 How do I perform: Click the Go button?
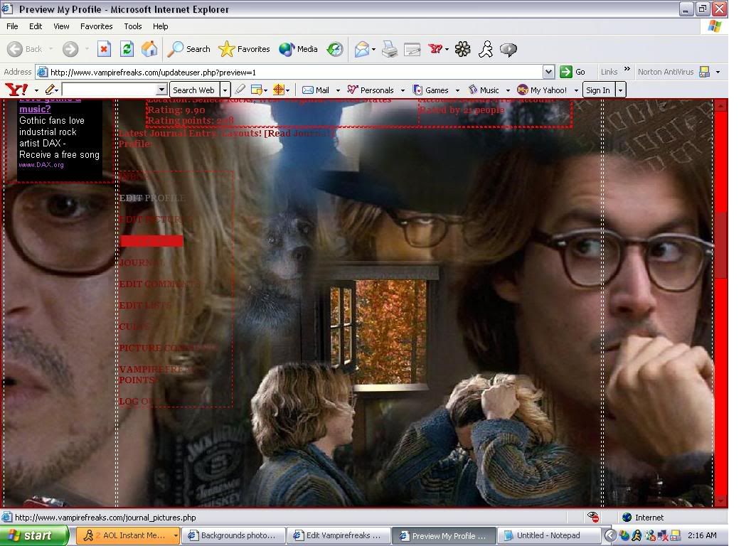coord(573,72)
